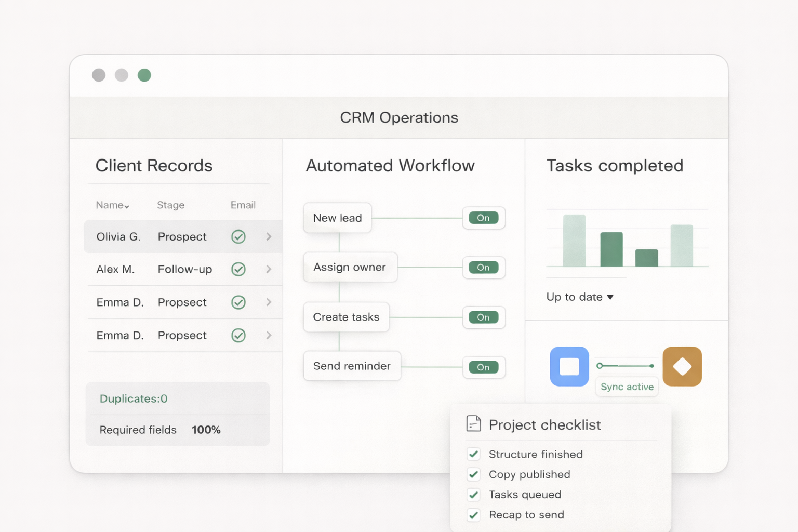The image size is (798, 532).
Task: Click the Create tasks workflow step
Action: pyautogui.click(x=346, y=317)
